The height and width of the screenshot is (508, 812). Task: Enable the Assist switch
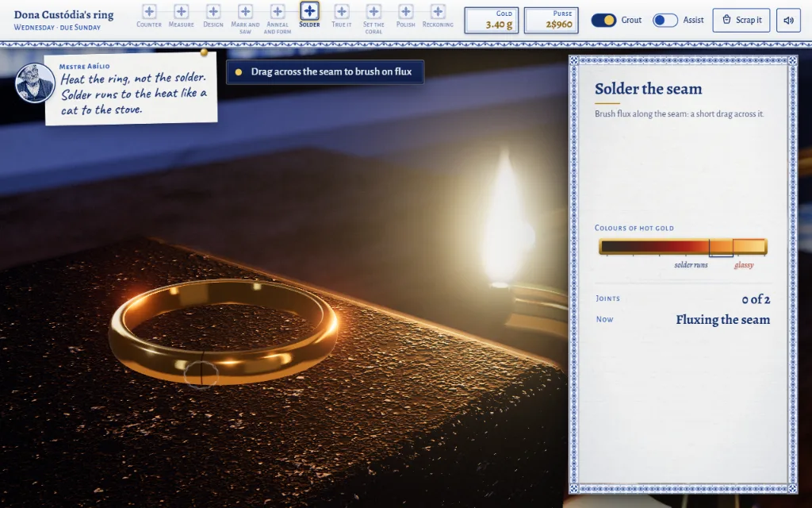pyautogui.click(x=665, y=20)
